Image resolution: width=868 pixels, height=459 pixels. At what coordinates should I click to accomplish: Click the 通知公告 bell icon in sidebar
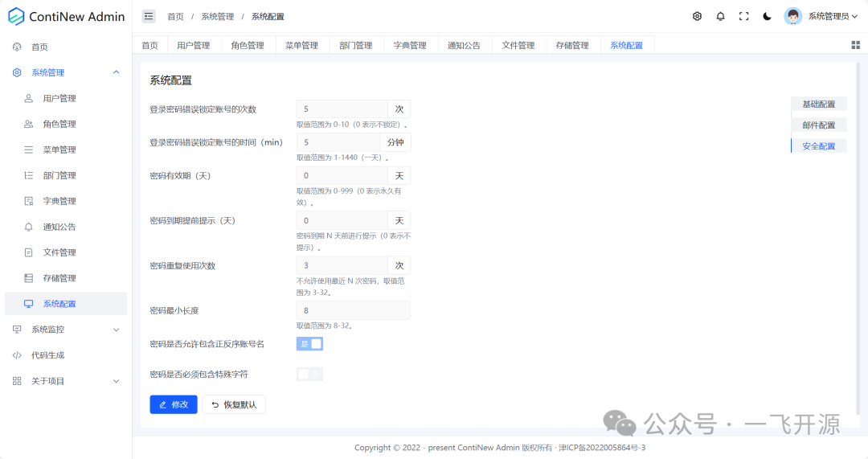[x=29, y=227]
